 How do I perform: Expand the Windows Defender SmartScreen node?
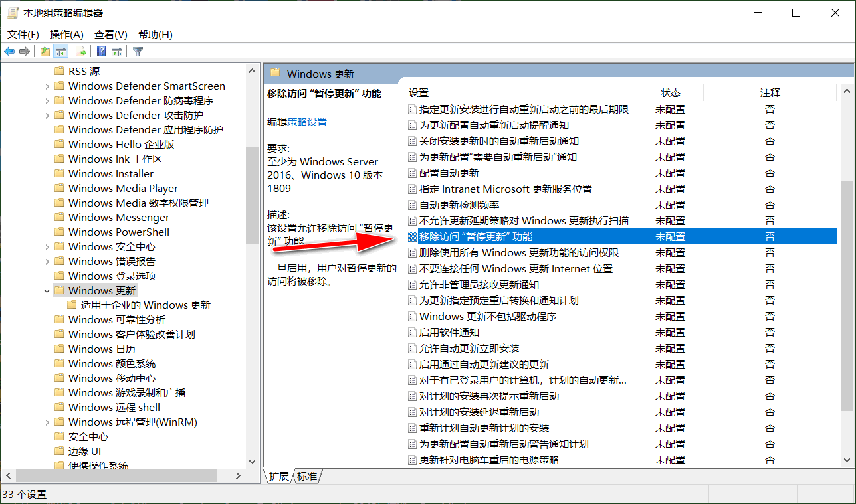click(47, 86)
